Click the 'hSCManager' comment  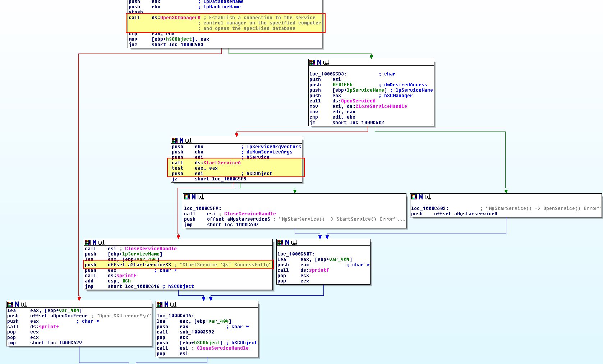tap(399, 96)
